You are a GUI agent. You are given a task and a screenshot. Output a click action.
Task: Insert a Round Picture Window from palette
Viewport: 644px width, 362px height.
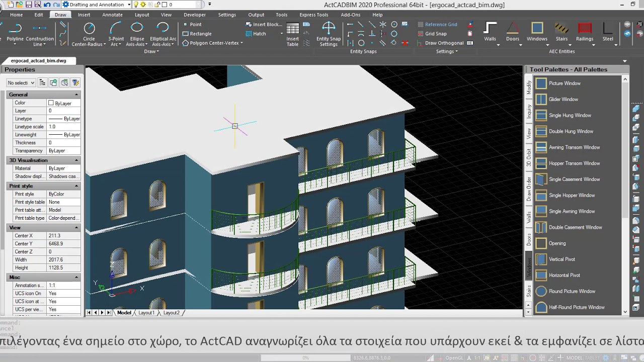click(572, 291)
